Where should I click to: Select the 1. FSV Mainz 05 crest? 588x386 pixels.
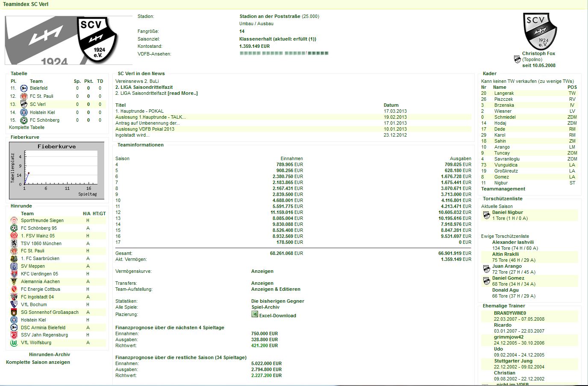(14, 236)
